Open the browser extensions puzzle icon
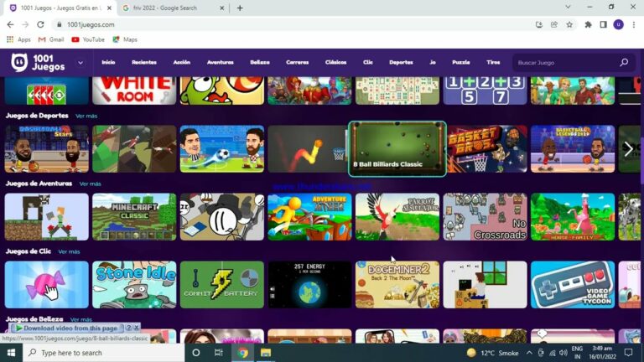Viewport: 644px width, 362px height. pos(588,24)
